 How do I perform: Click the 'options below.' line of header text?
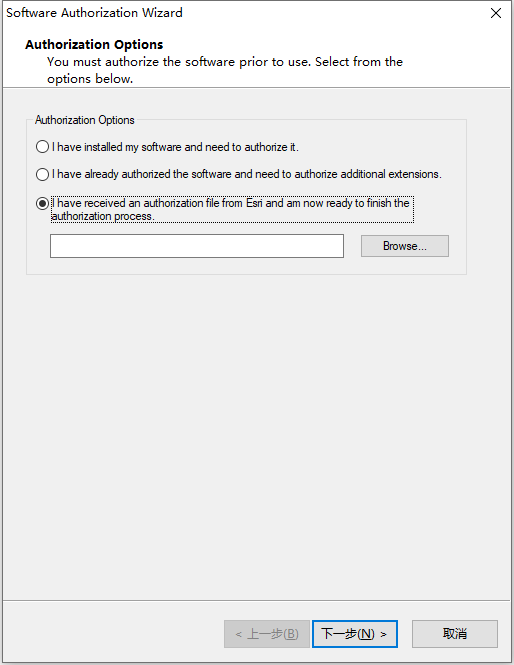pyautogui.click(x=90, y=79)
